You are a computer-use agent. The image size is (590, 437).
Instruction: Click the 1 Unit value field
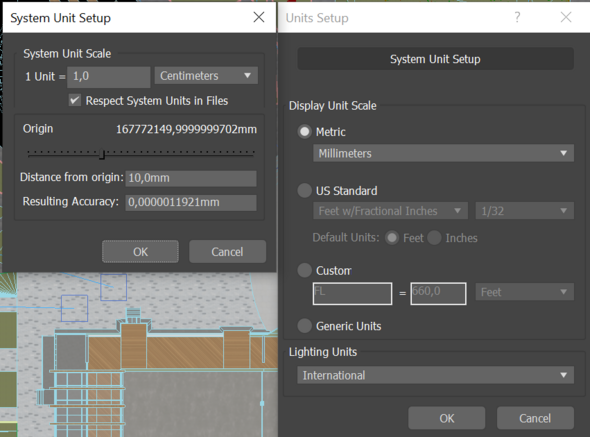pos(109,76)
